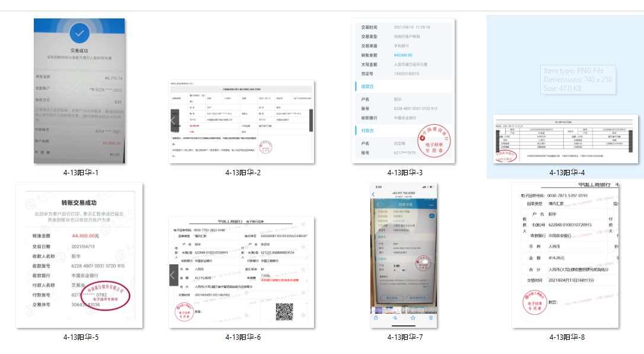The height and width of the screenshot is (354, 644).
Task: Click the file name label 4-13阳华-3
Action: point(404,173)
